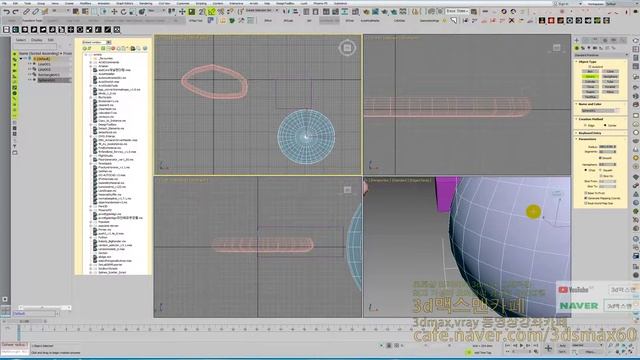This screenshot has width=640, height=360.
Task: Click the Redo icon in main toolbar
Action: (16, 12)
